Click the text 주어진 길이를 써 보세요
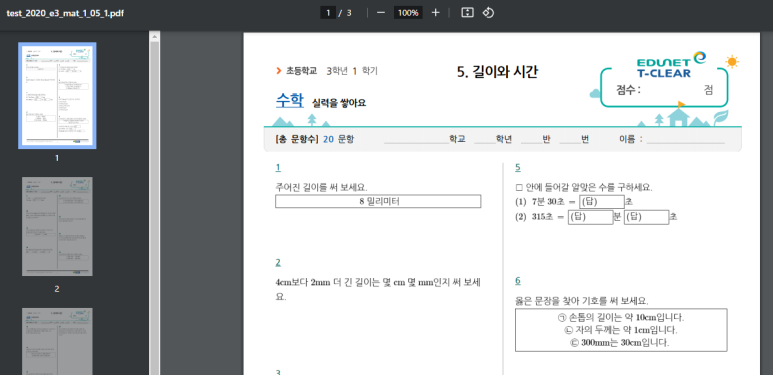 pyautogui.click(x=321, y=187)
